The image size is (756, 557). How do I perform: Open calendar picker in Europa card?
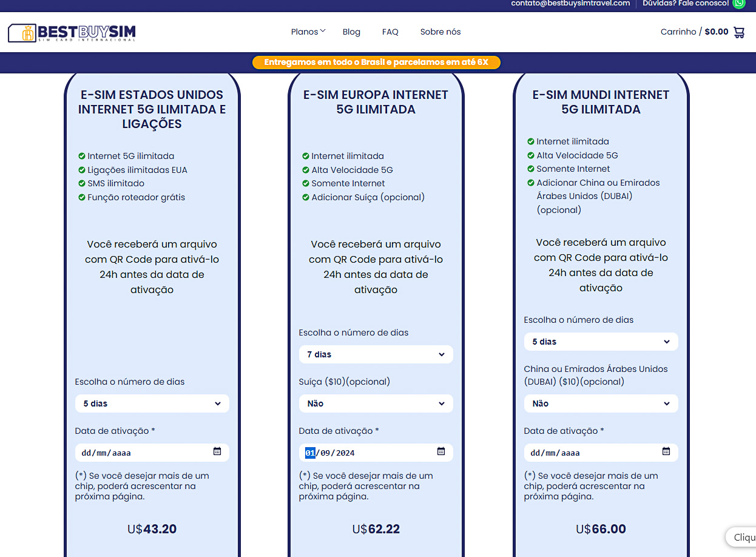click(441, 451)
